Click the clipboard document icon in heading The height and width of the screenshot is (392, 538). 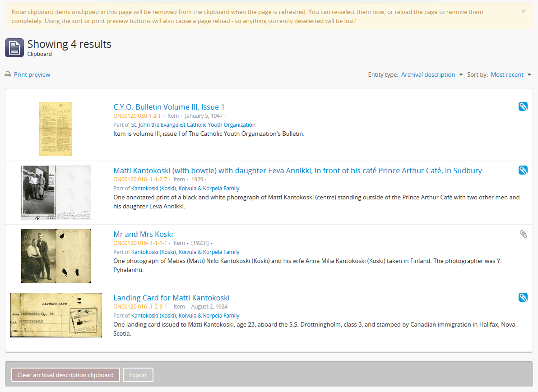click(x=14, y=48)
